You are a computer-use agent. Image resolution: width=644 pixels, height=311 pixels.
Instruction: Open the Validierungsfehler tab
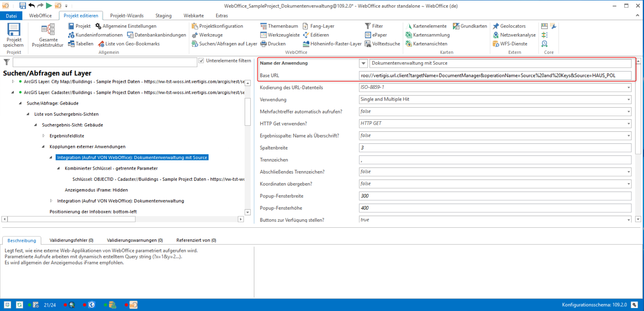click(71, 240)
